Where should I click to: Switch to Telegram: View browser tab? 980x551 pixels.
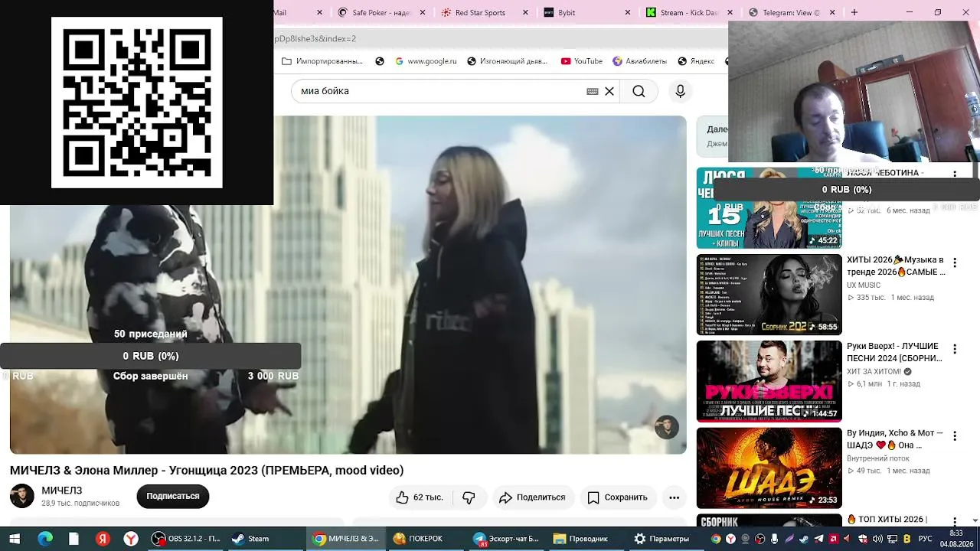point(791,12)
